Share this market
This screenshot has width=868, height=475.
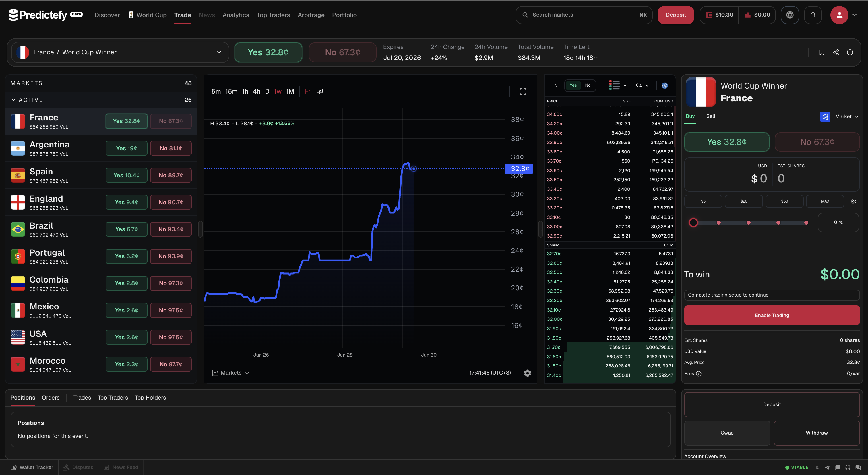pos(836,52)
